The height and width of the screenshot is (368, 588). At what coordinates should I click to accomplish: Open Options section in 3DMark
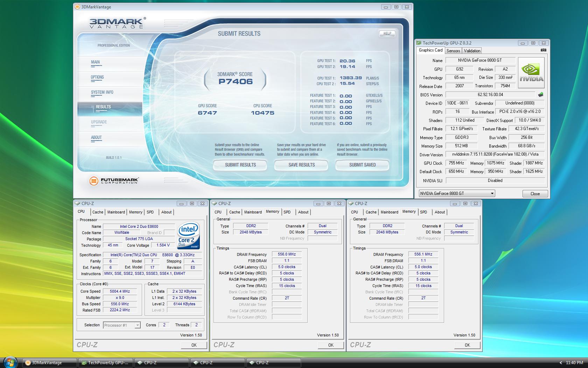pos(97,77)
